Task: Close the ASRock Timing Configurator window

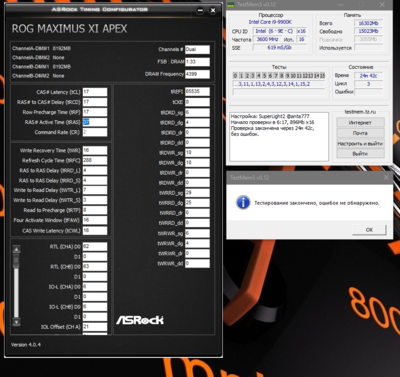Action: 213,11
